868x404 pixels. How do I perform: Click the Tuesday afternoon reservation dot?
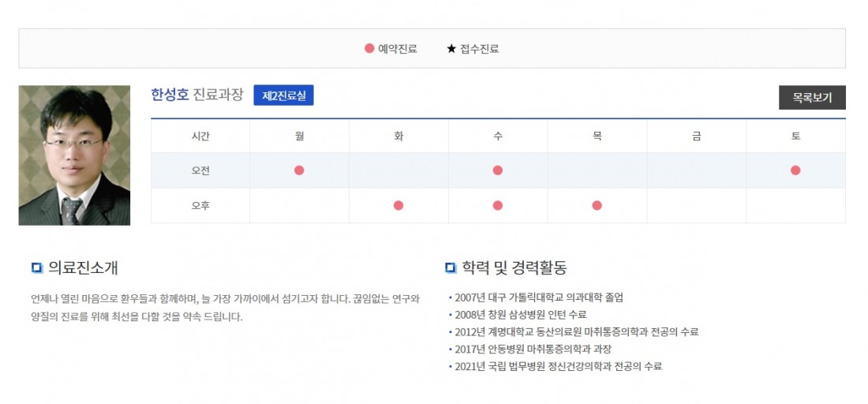(398, 206)
